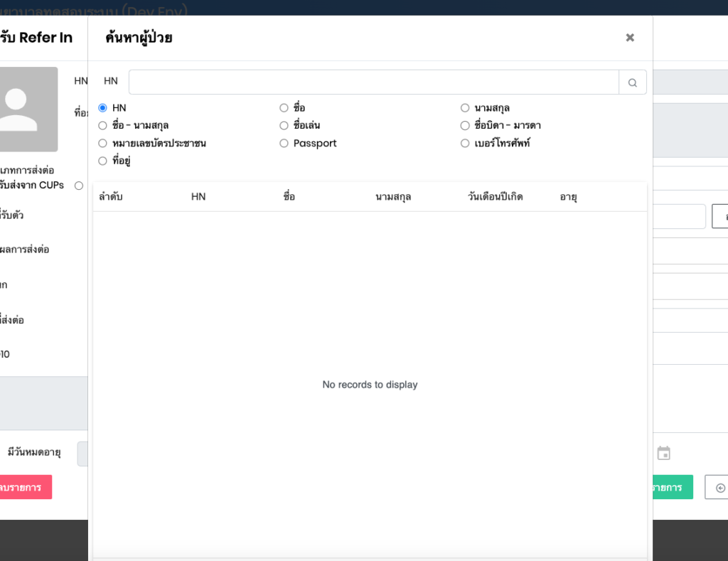
Task: Sort by ลำดับ column header
Action: (111, 197)
